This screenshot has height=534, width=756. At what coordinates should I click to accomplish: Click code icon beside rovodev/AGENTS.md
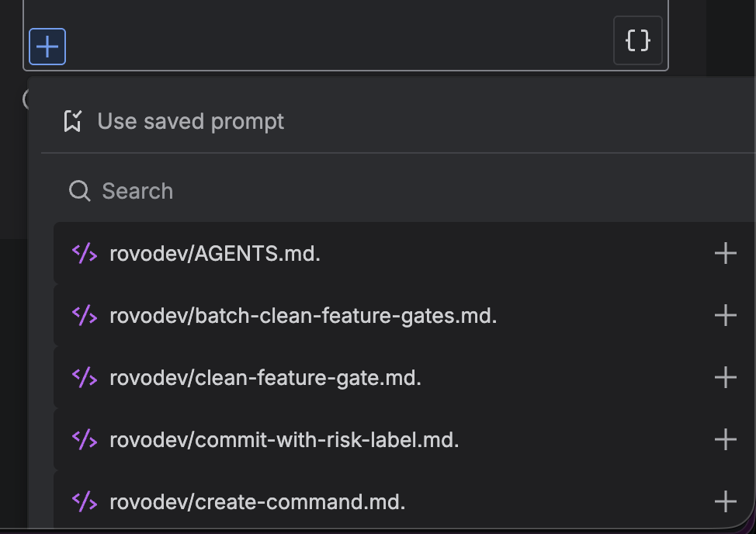point(84,253)
